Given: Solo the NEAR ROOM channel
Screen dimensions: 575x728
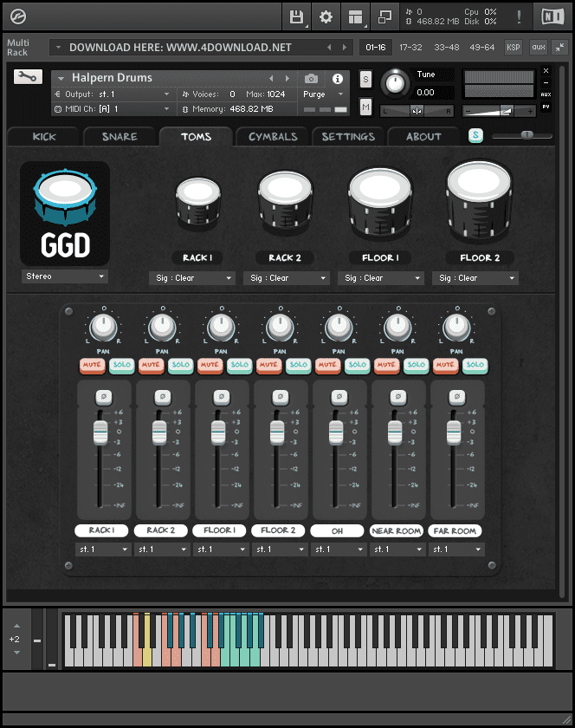Looking at the screenshot, I should pos(417,366).
